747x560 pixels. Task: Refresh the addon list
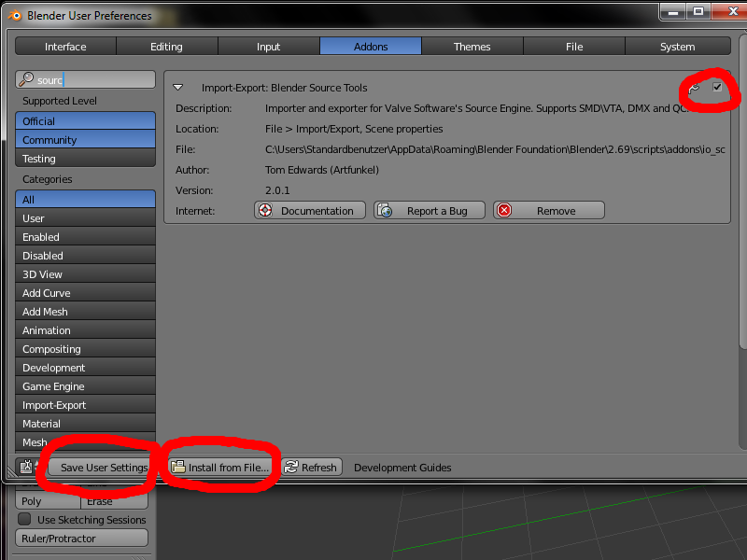tap(312, 468)
